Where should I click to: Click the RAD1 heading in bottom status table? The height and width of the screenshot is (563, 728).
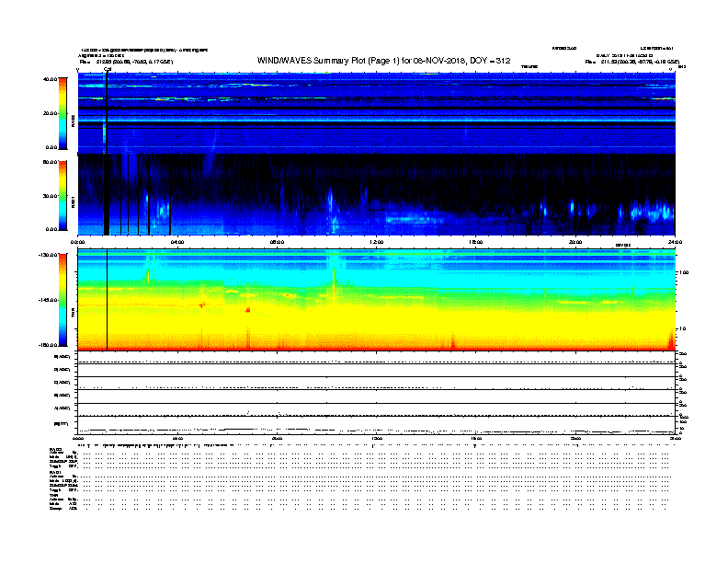(x=56, y=473)
